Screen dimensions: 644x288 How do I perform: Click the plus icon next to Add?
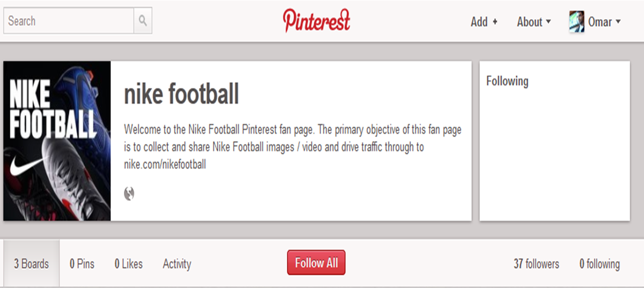(x=495, y=22)
